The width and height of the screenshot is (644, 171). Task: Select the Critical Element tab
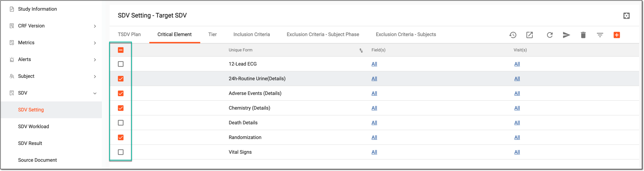(174, 35)
